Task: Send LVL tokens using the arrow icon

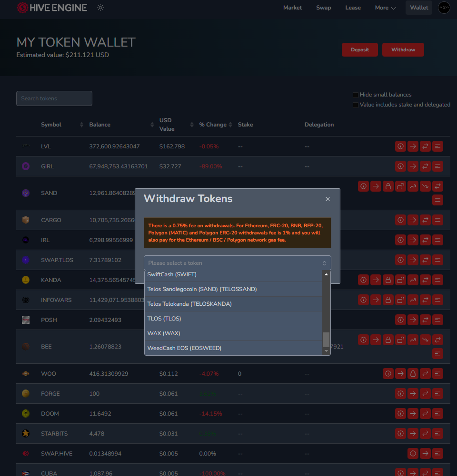Action: click(413, 146)
